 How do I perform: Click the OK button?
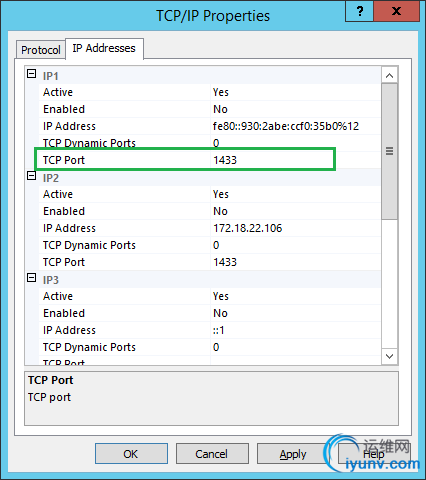pyautogui.click(x=131, y=454)
